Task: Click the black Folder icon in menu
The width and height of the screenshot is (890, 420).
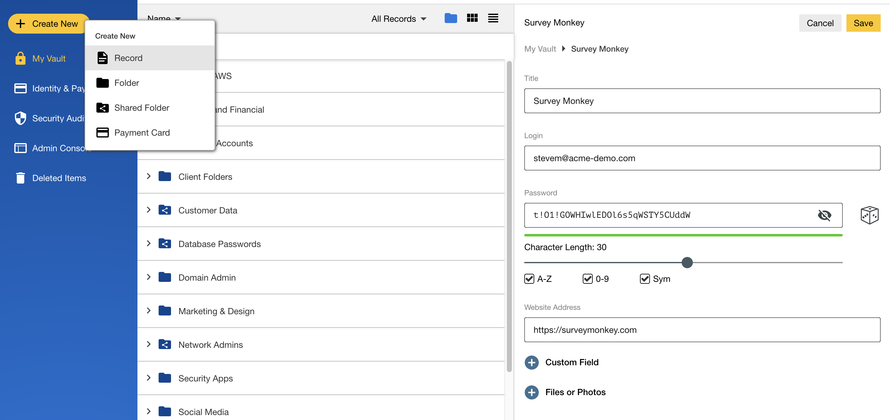Action: pos(102,83)
